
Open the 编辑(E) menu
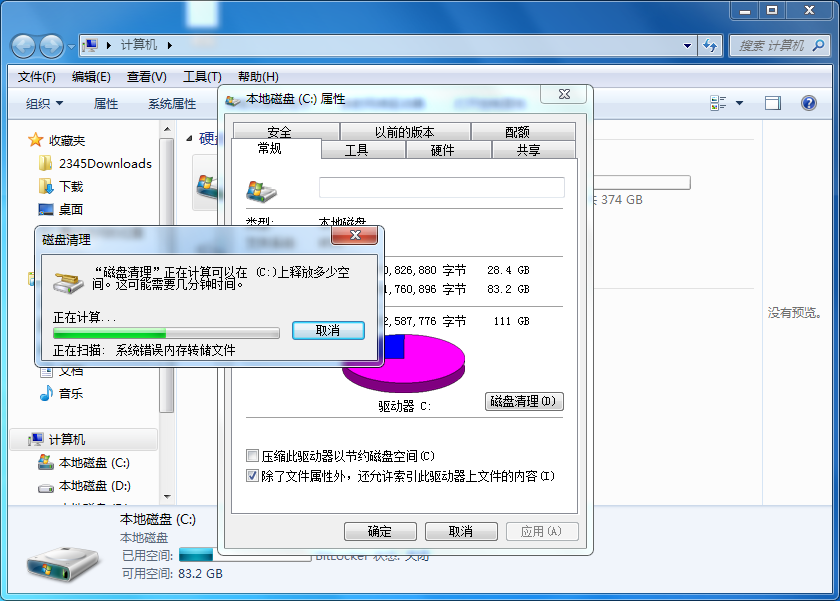click(91, 77)
